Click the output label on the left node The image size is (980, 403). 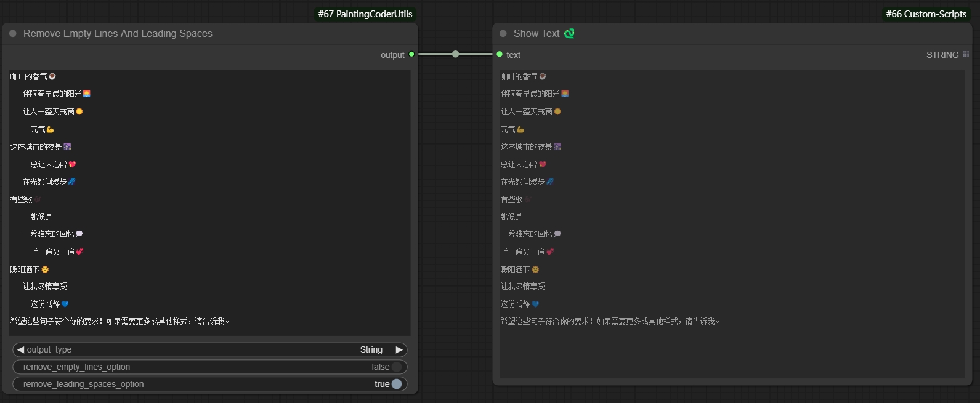[x=392, y=55]
